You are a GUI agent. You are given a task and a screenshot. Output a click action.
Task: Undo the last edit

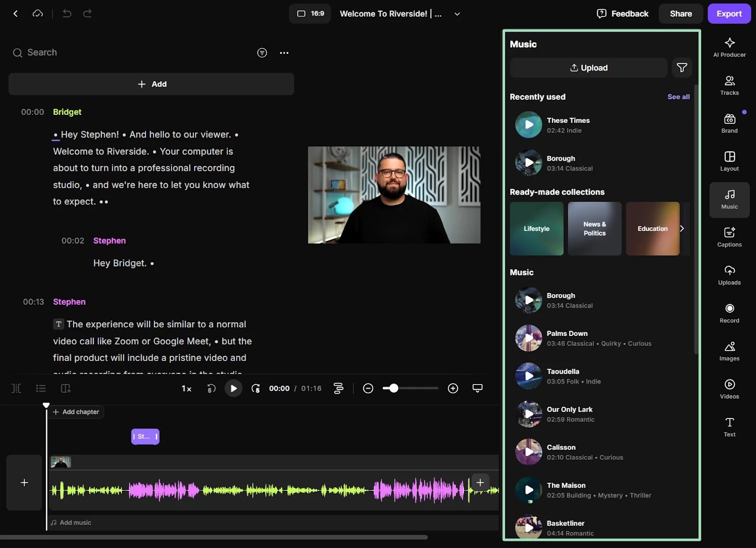tap(67, 14)
